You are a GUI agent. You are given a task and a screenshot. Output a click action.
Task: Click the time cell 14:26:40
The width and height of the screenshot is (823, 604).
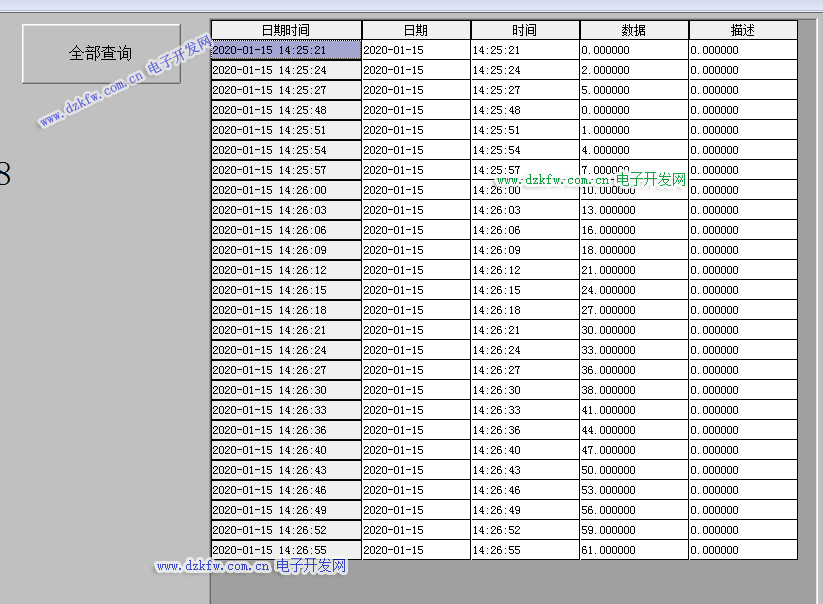coord(525,450)
